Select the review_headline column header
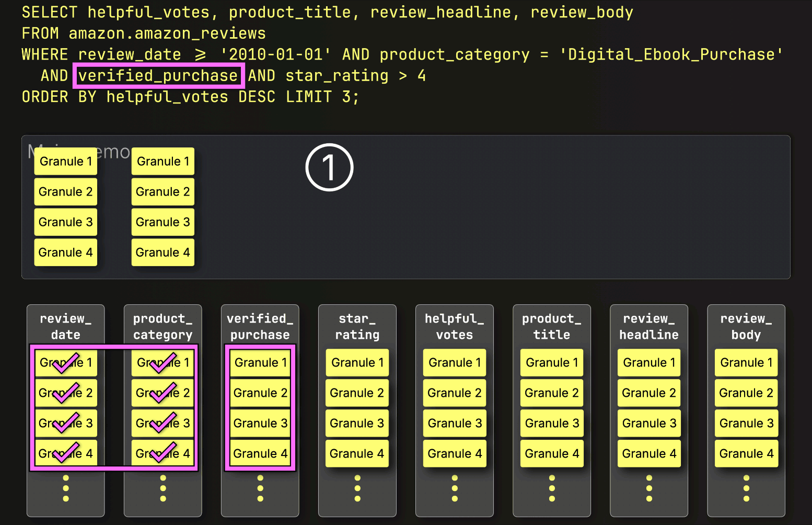 (648, 327)
